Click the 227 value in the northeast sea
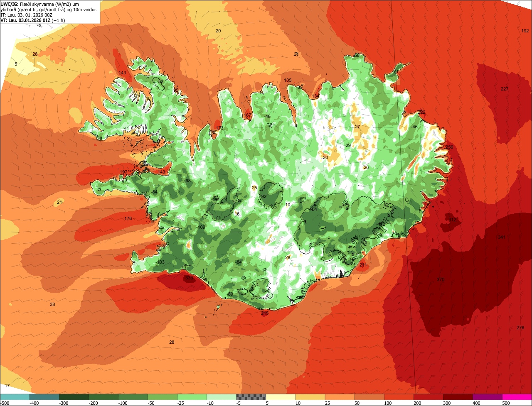This screenshot has width=532, height=406. click(x=505, y=89)
